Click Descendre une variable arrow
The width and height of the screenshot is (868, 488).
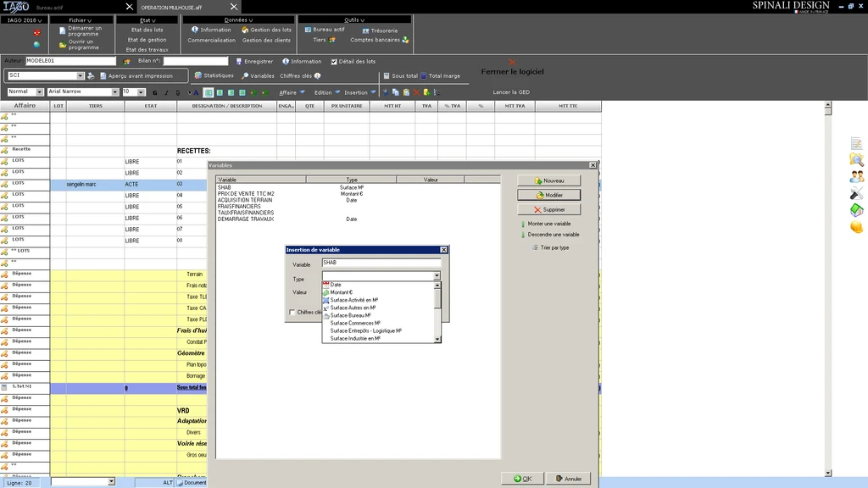pos(522,235)
